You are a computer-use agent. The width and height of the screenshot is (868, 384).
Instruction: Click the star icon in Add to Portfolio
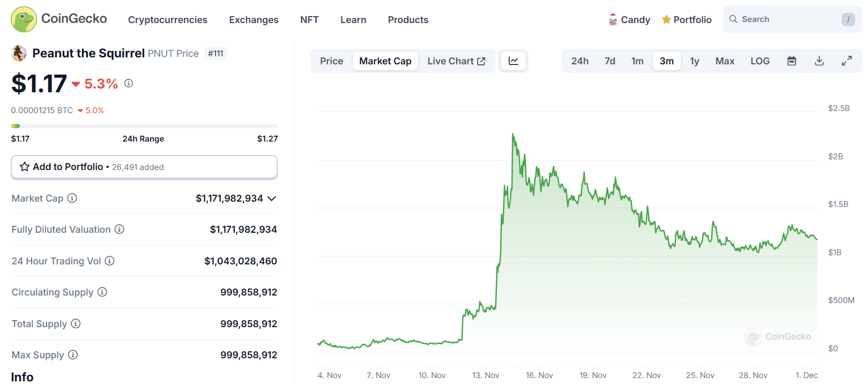(x=25, y=167)
